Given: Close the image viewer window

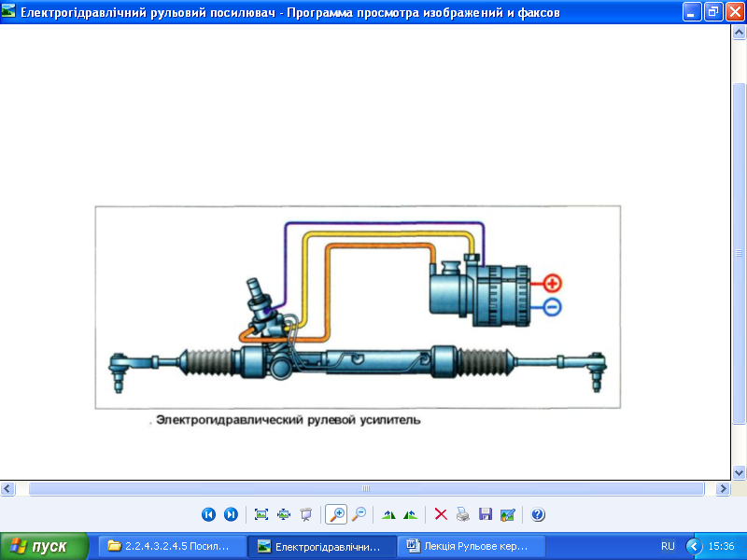Looking at the screenshot, I should tap(735, 12).
